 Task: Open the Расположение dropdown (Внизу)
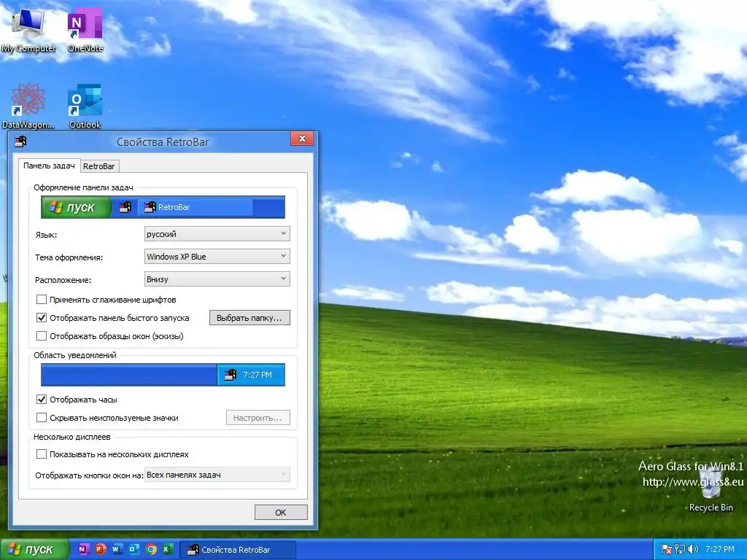(217, 279)
